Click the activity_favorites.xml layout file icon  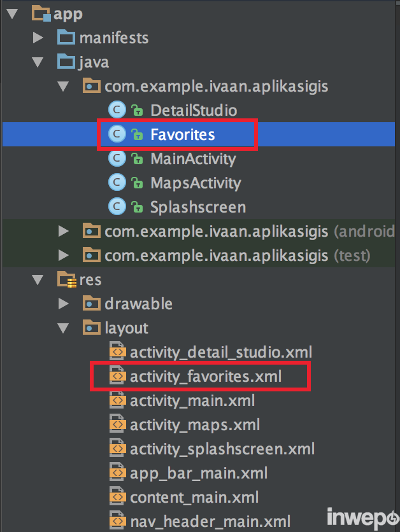[x=117, y=376]
